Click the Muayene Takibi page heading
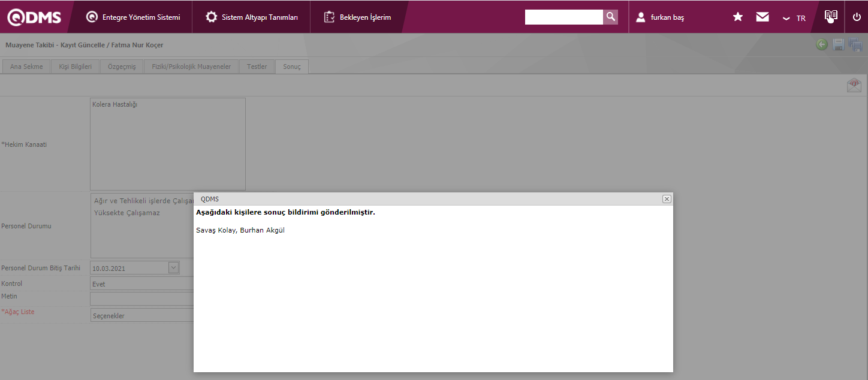Image resolution: width=868 pixels, height=380 pixels. [84, 45]
